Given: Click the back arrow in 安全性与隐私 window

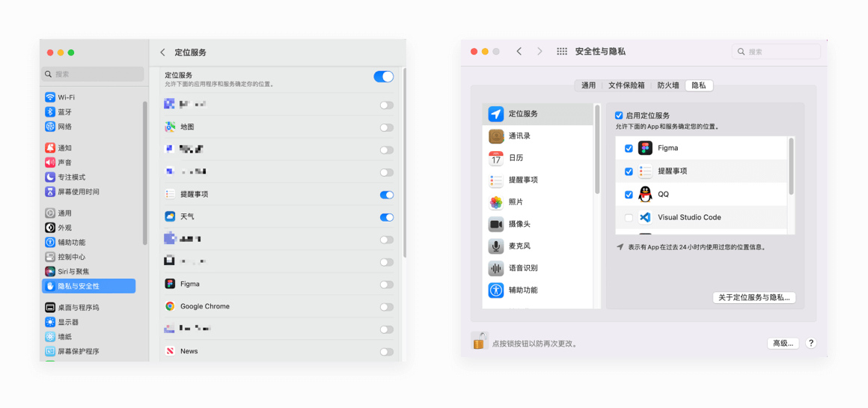Looking at the screenshot, I should (519, 51).
